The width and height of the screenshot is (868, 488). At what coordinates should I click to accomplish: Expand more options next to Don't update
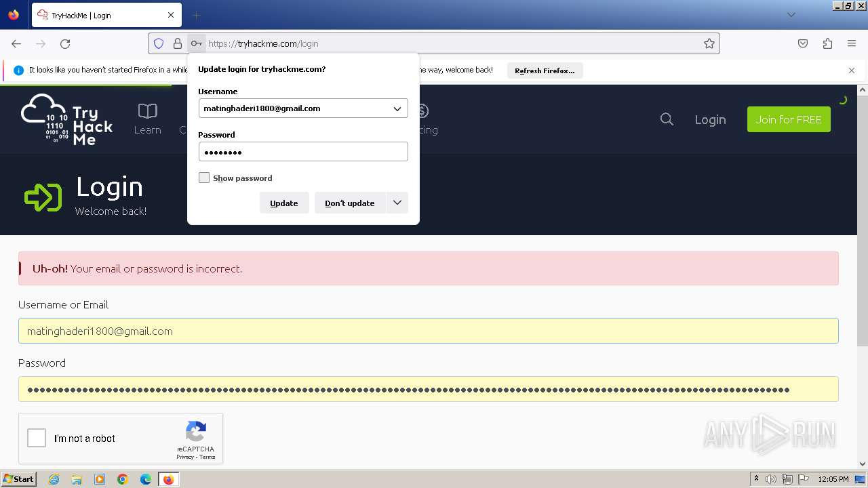point(397,203)
